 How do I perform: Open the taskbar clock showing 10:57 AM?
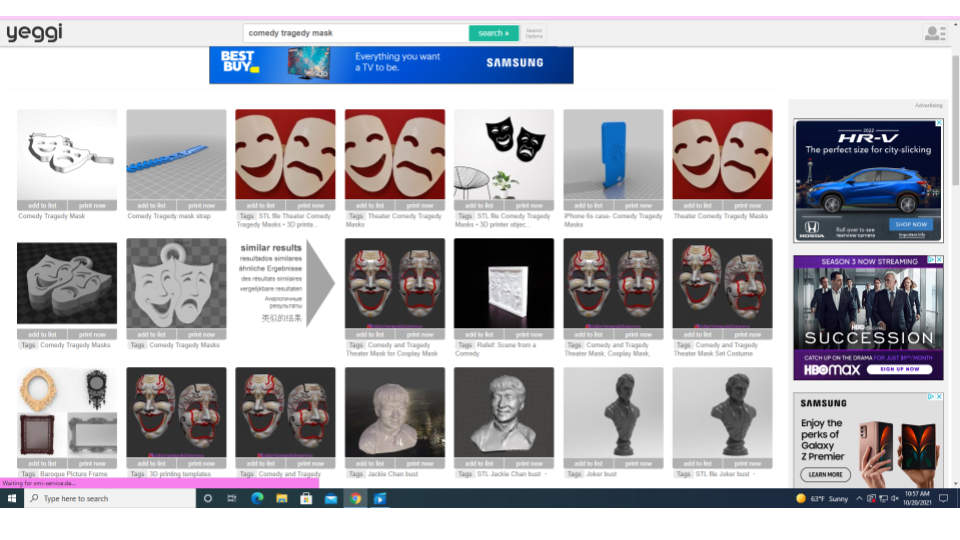(x=917, y=498)
